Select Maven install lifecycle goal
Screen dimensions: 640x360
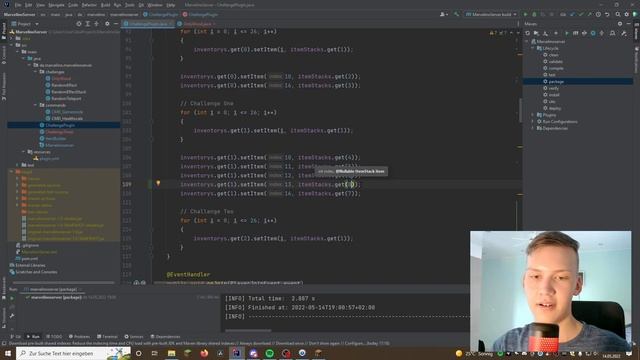(x=554, y=95)
